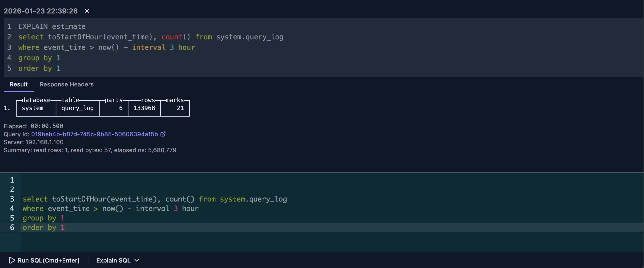The height and width of the screenshot is (268, 644).
Task: Click the marks value 21
Action: pos(180,108)
